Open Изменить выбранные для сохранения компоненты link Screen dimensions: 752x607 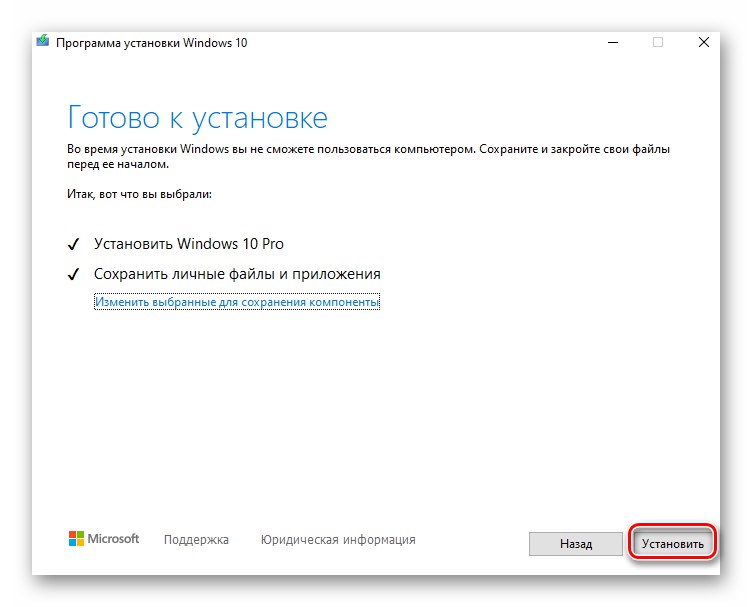237,302
